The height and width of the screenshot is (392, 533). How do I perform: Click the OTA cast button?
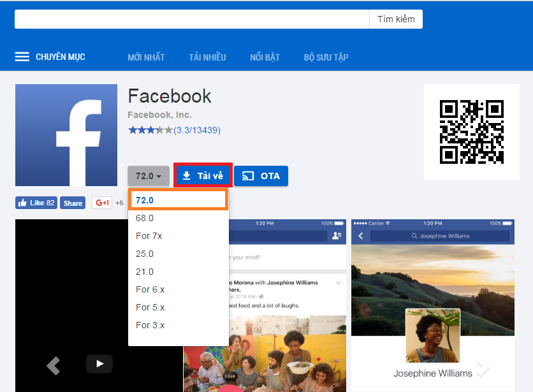pos(261,176)
